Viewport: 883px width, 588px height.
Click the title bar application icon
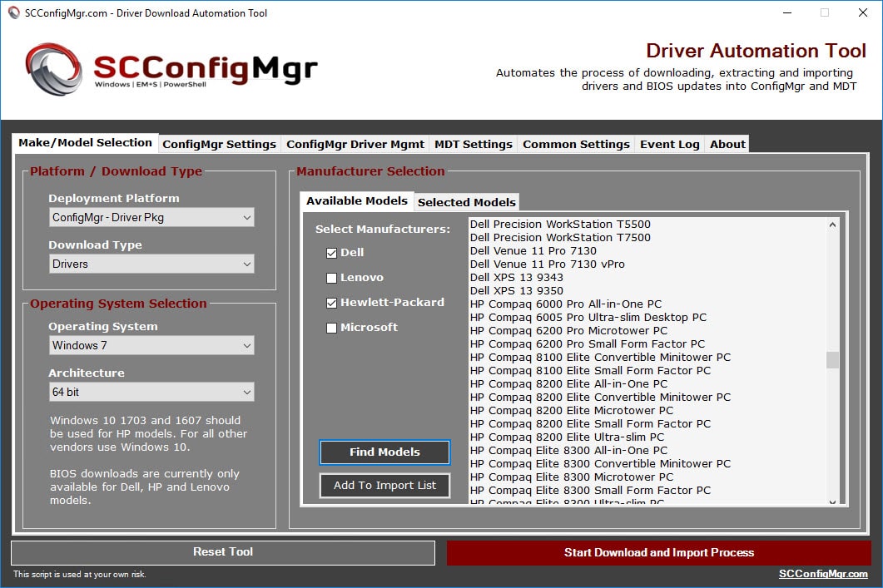[13, 13]
